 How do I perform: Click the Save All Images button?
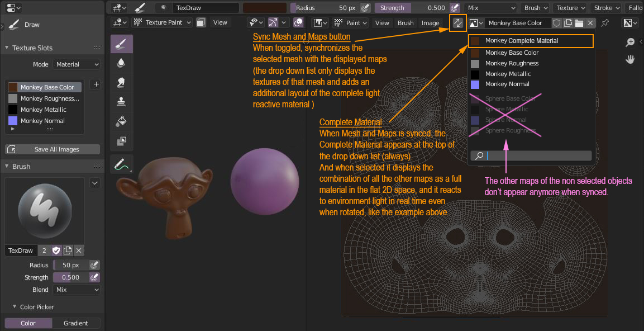(53, 149)
